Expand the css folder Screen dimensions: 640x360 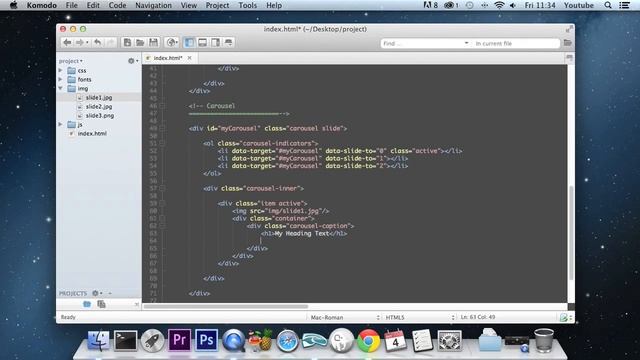click(x=60, y=70)
